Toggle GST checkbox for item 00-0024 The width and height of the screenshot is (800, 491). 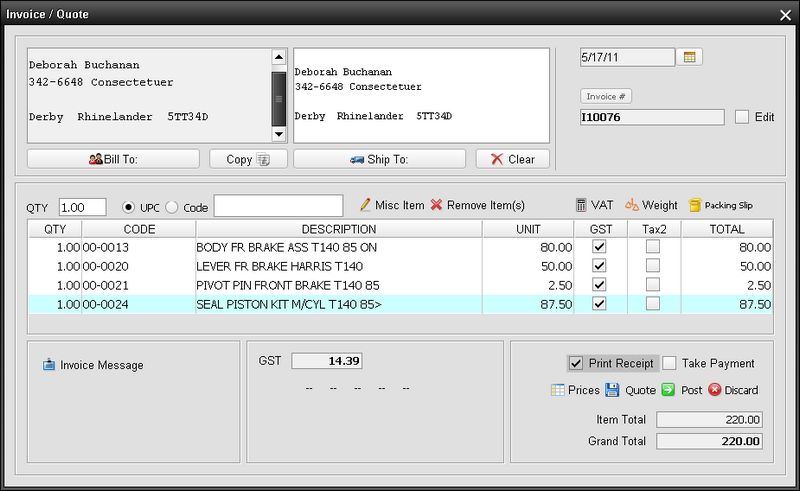[599, 304]
